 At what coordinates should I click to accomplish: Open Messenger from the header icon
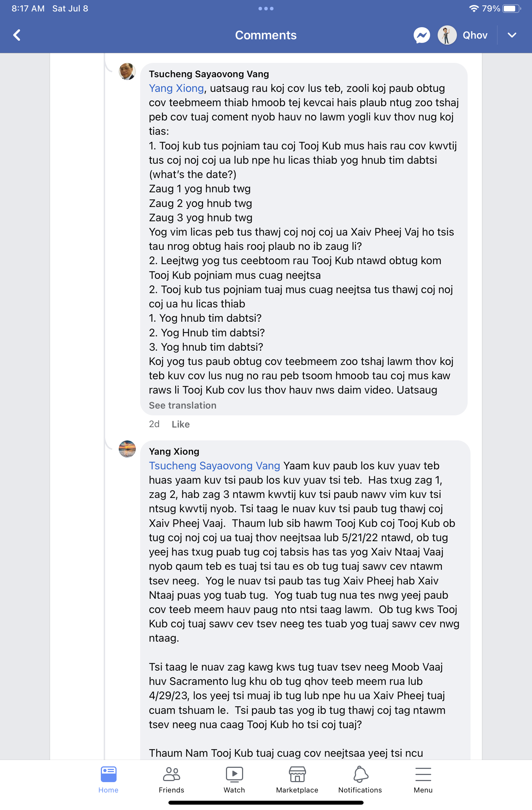click(422, 35)
